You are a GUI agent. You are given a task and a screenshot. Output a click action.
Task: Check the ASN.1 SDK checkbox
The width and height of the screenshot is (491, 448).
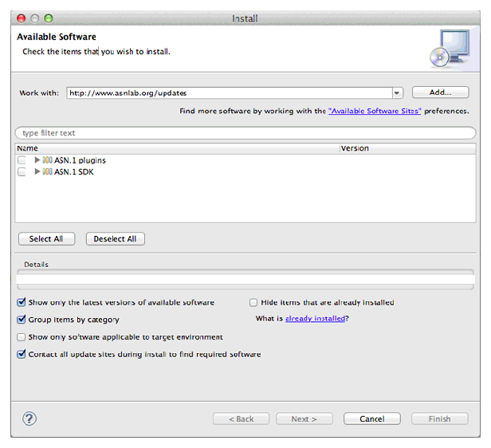pyautogui.click(x=22, y=172)
